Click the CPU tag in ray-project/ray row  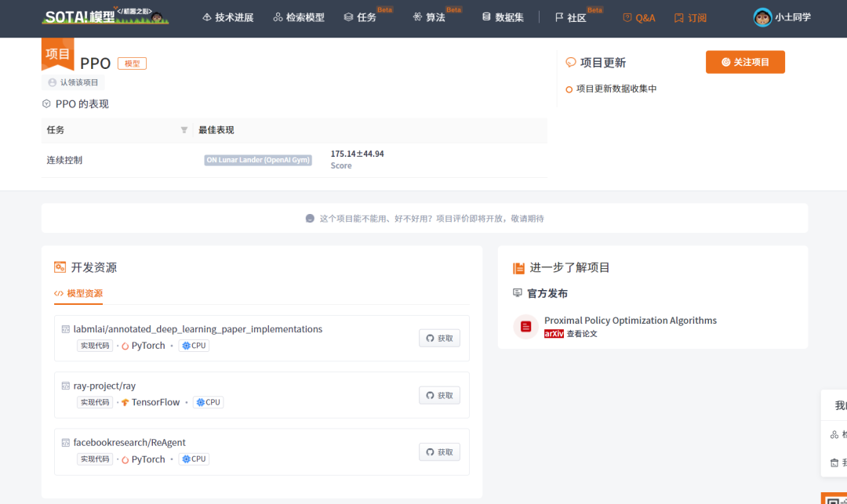[x=208, y=403]
